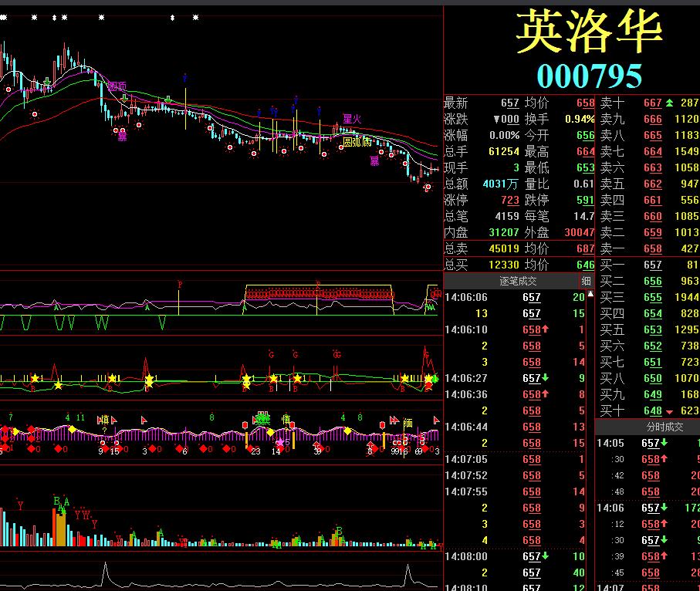Screen dimensions: 700x591
Task: Click the 最低 value 653
Action: pyautogui.click(x=585, y=168)
